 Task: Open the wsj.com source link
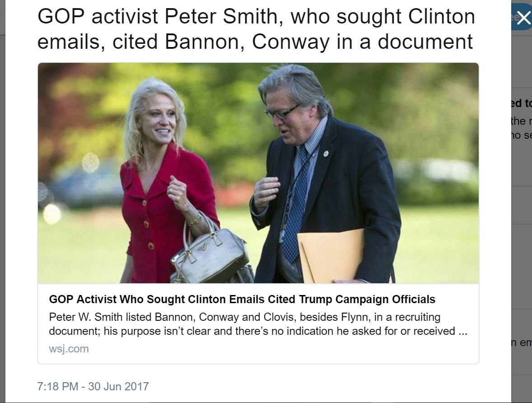pos(69,349)
